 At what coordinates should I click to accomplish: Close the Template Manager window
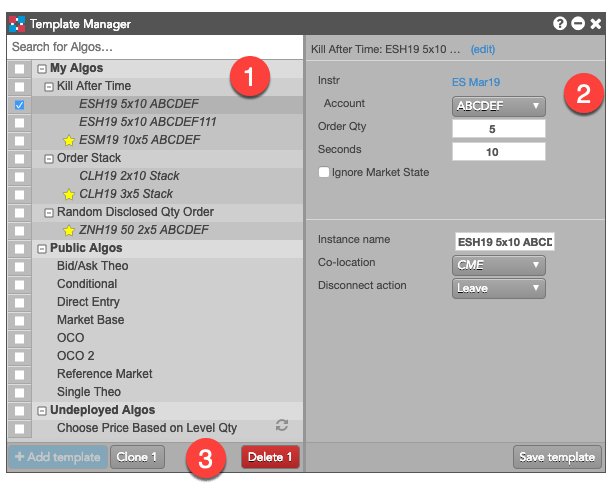coord(595,24)
